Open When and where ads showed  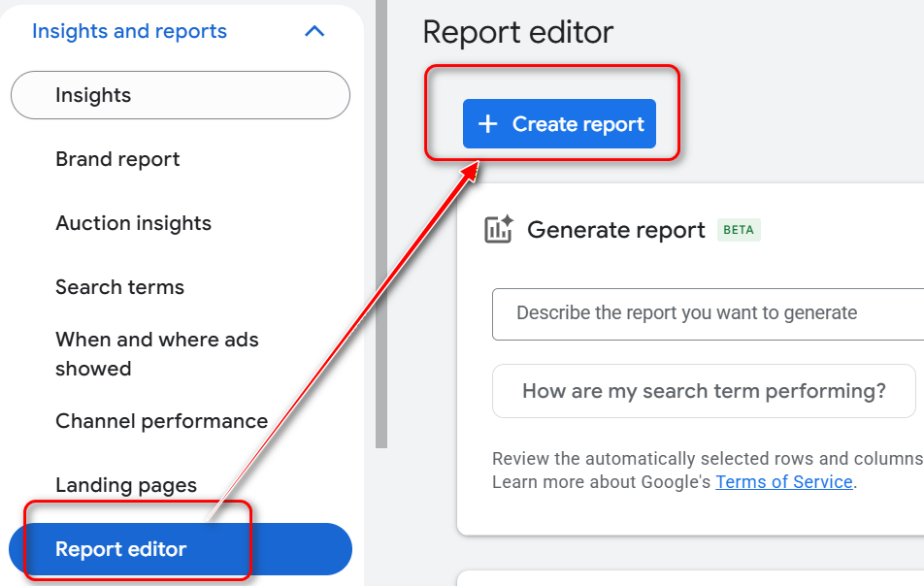[157, 354]
